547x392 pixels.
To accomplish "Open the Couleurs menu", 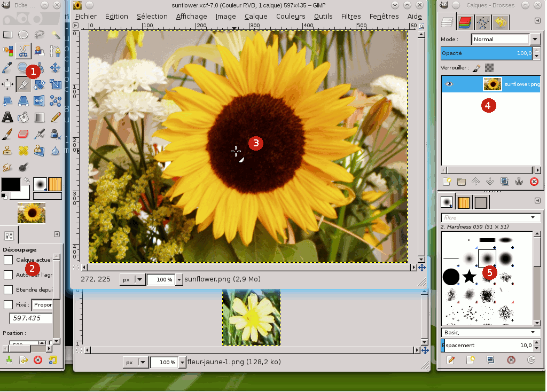I will tap(291, 16).
